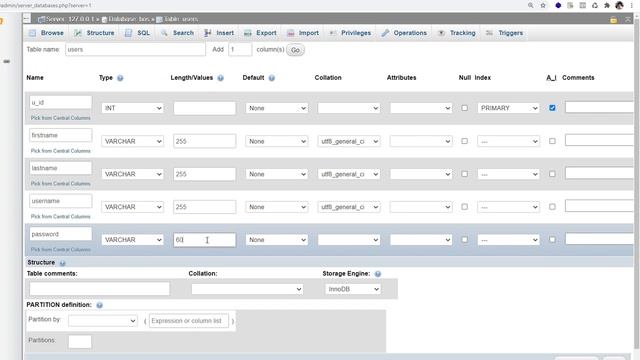The width and height of the screenshot is (640, 360).
Task: Open the SQL tab
Action: (x=138, y=33)
